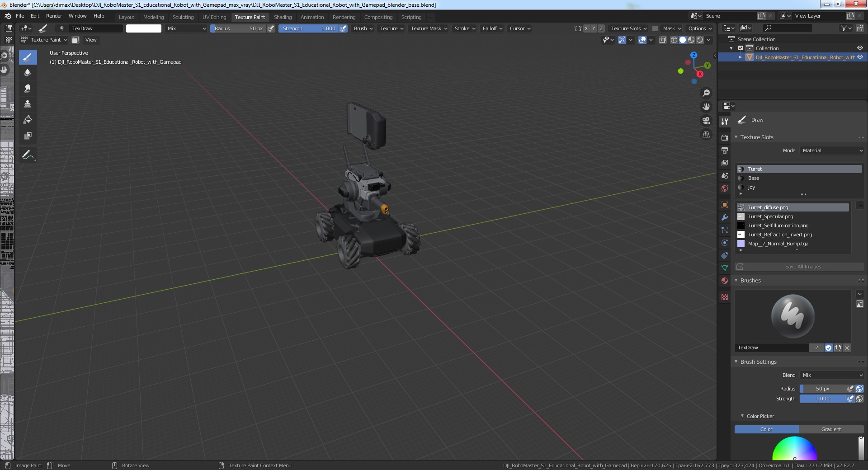Viewport: 868px width, 470px height.
Task: Open the Texture Slots header dropdown
Action: tap(628, 28)
